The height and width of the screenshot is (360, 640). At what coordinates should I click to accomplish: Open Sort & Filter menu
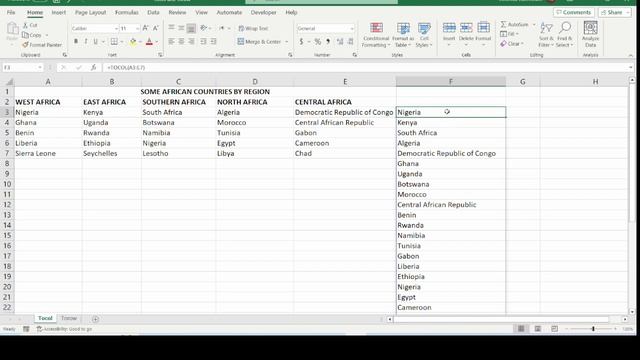(546, 34)
